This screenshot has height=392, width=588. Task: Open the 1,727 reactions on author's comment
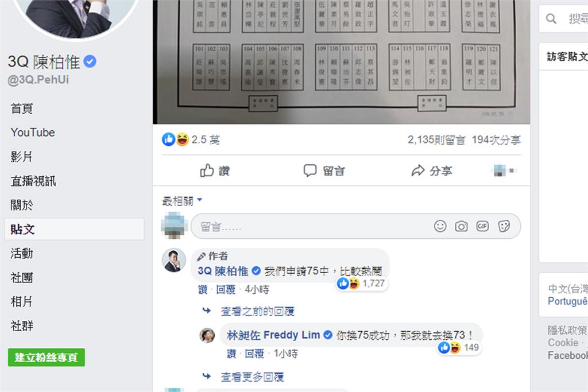[361, 284]
